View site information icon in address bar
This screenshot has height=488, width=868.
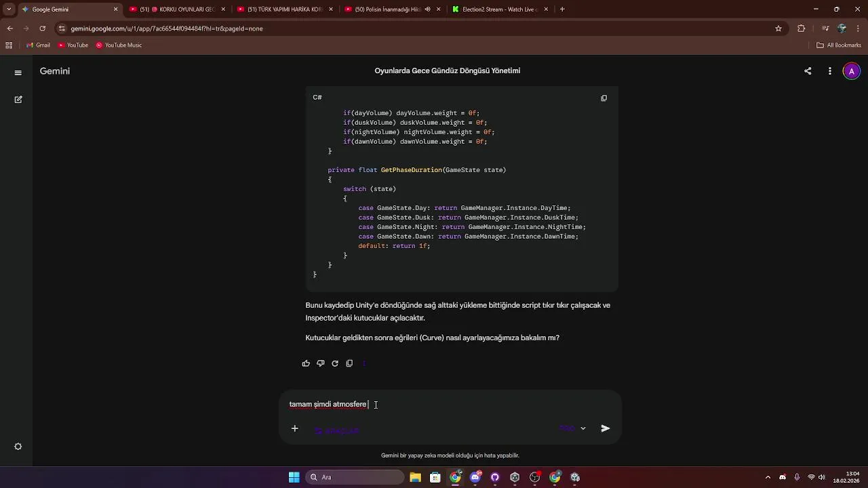(62, 28)
